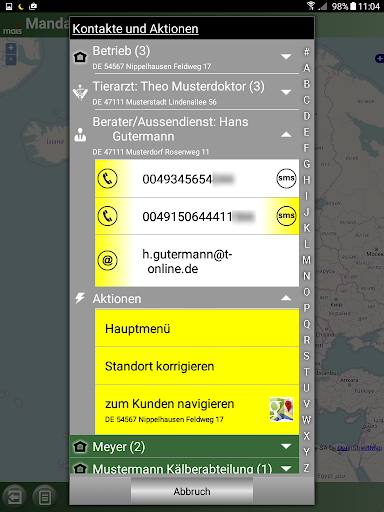Expand the Betrieb (3) contact group

tap(286, 56)
